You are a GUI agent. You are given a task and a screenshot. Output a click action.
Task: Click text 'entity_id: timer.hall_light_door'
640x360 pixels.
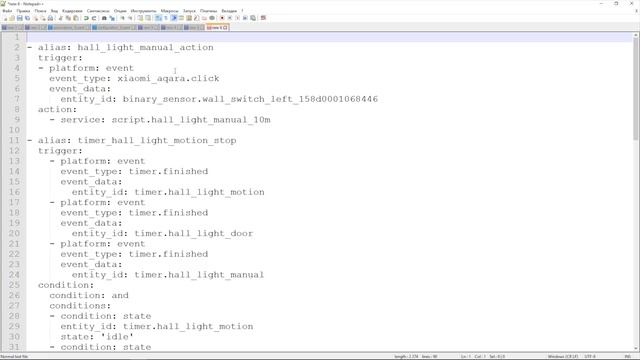162,233
